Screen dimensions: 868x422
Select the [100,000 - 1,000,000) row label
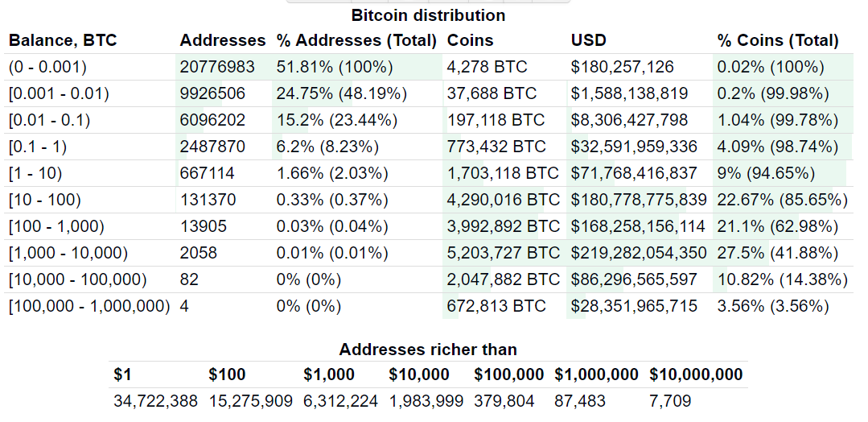[89, 306]
